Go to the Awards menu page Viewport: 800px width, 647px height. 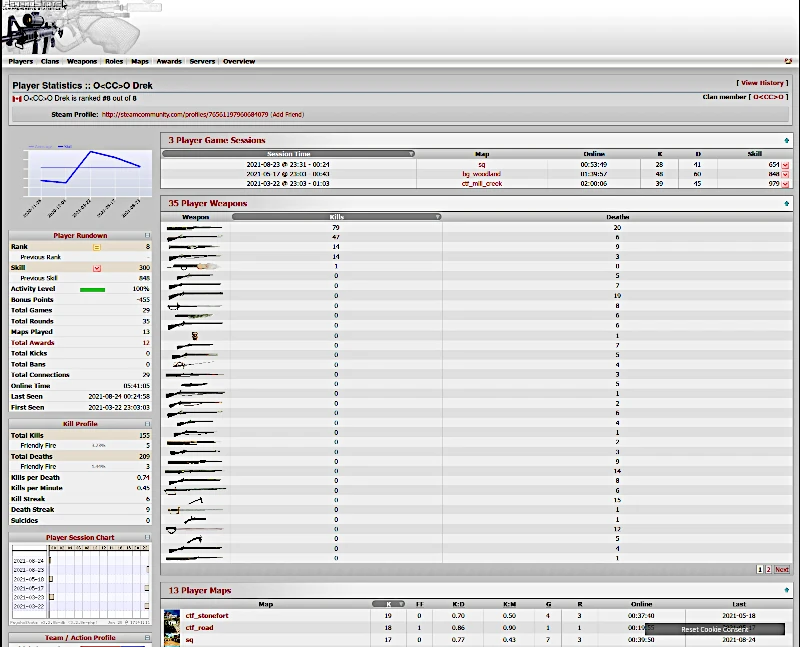[169, 62]
